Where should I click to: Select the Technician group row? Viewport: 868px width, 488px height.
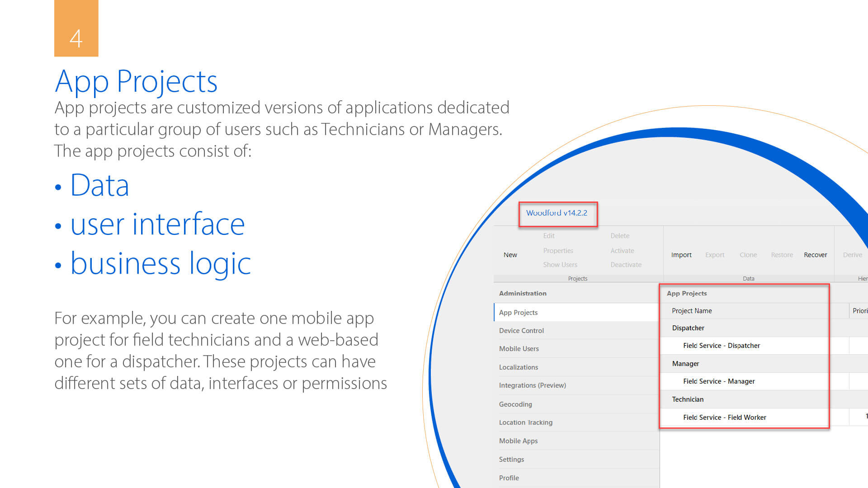764,399
